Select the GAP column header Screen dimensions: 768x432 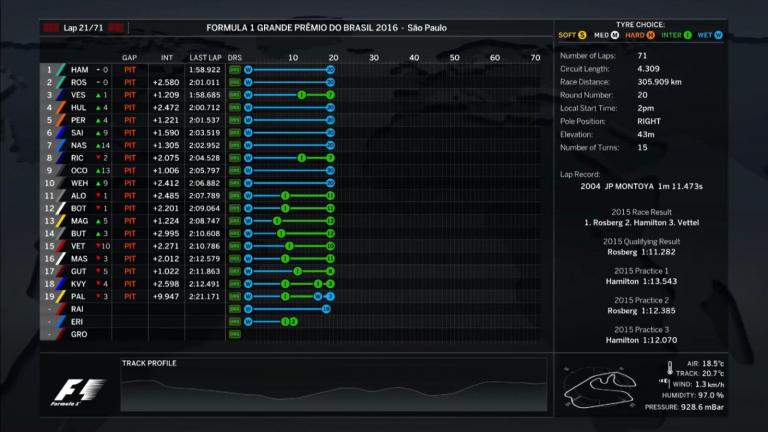[x=129, y=57]
